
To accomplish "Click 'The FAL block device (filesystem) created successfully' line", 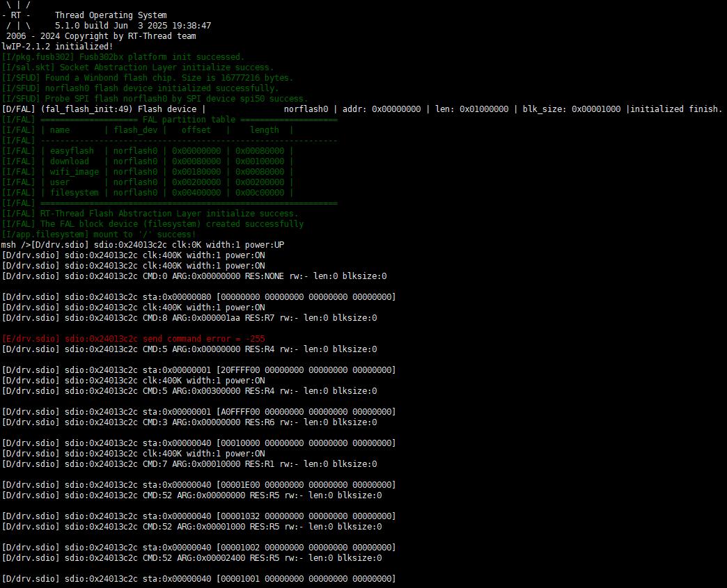I will (153, 224).
